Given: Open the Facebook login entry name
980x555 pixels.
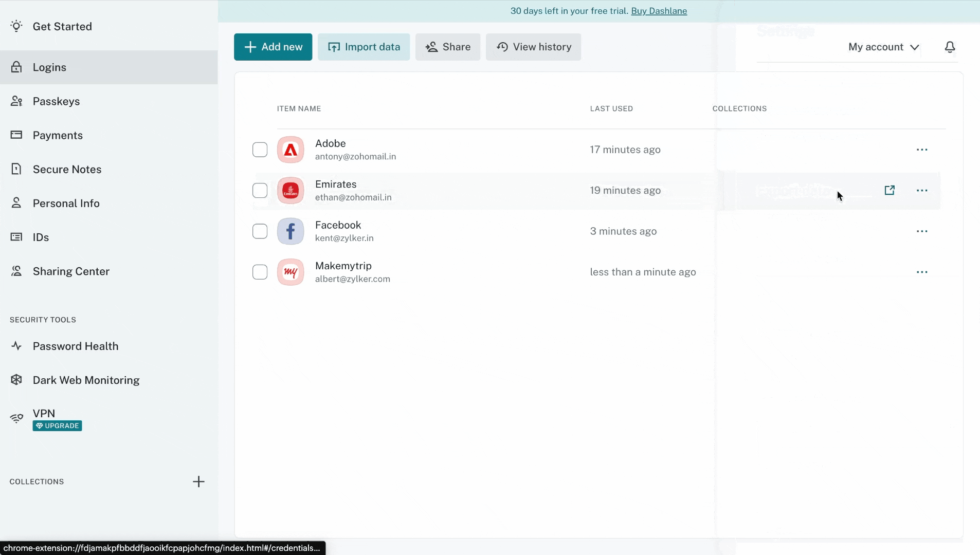Looking at the screenshot, I should pos(338,225).
